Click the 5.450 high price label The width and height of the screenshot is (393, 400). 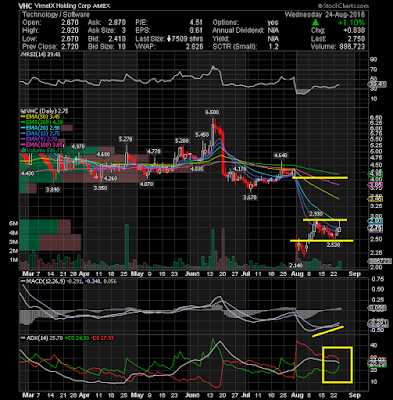(202, 135)
